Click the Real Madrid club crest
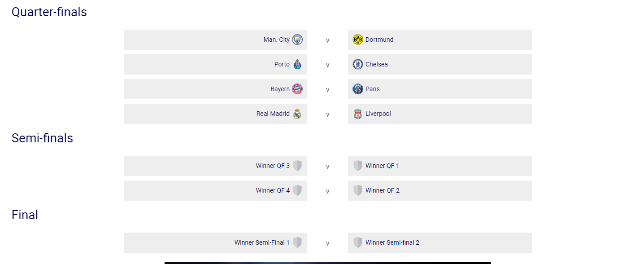This screenshot has height=264, width=644. click(x=297, y=114)
